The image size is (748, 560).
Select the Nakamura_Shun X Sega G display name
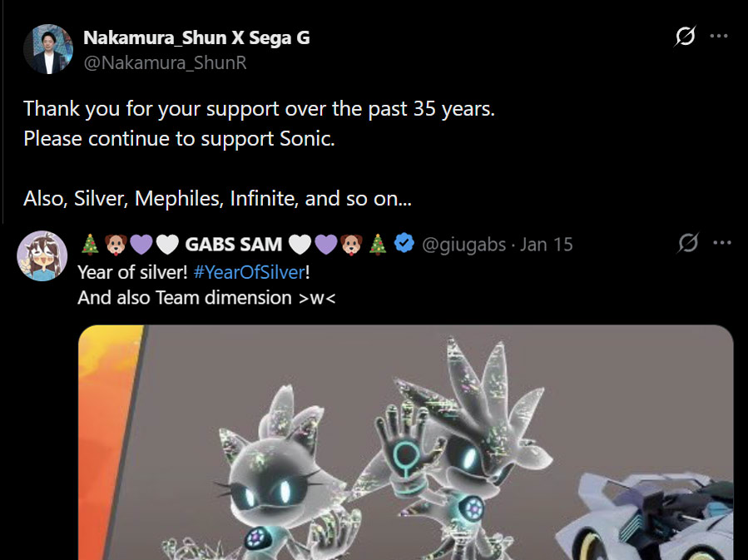[x=196, y=37]
